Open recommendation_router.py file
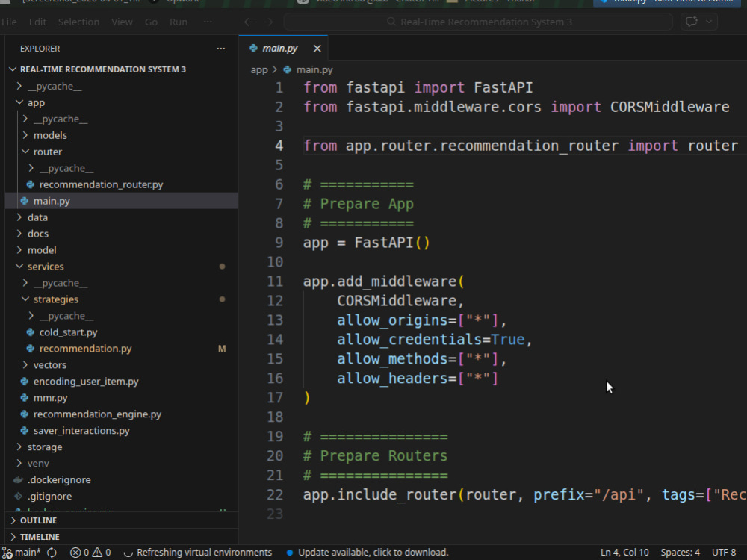This screenshot has width=747, height=560. (x=101, y=184)
